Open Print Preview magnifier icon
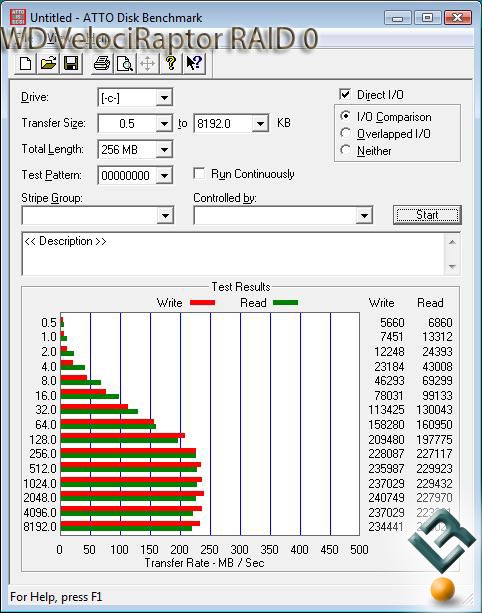Viewport: 482px width, 613px height. click(125, 63)
